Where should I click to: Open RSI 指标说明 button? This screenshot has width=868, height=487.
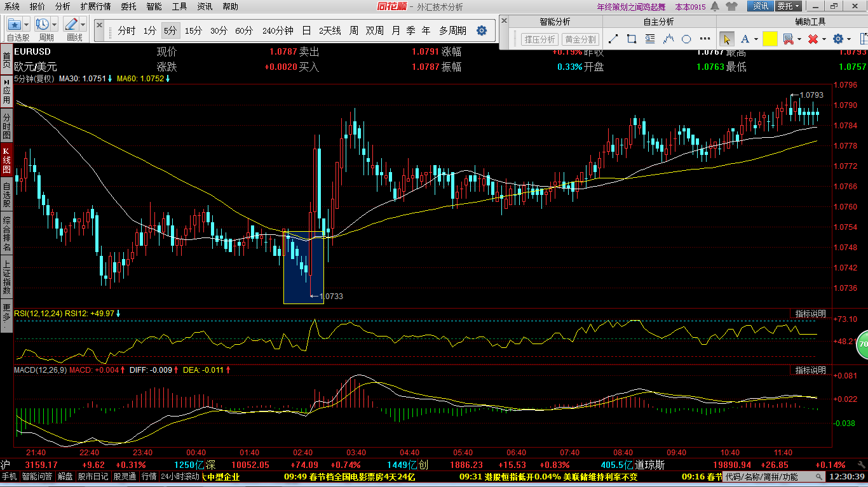(811, 314)
